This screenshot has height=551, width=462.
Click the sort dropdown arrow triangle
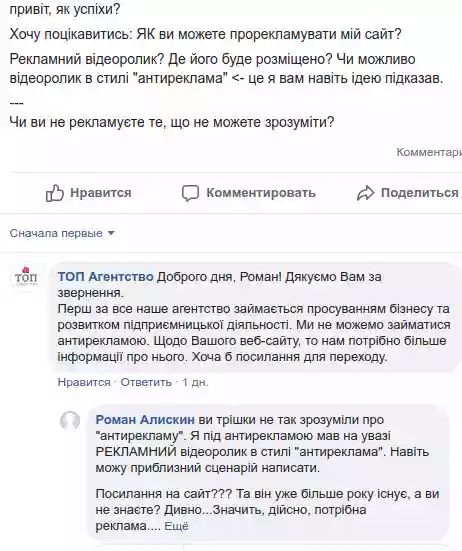tap(111, 233)
